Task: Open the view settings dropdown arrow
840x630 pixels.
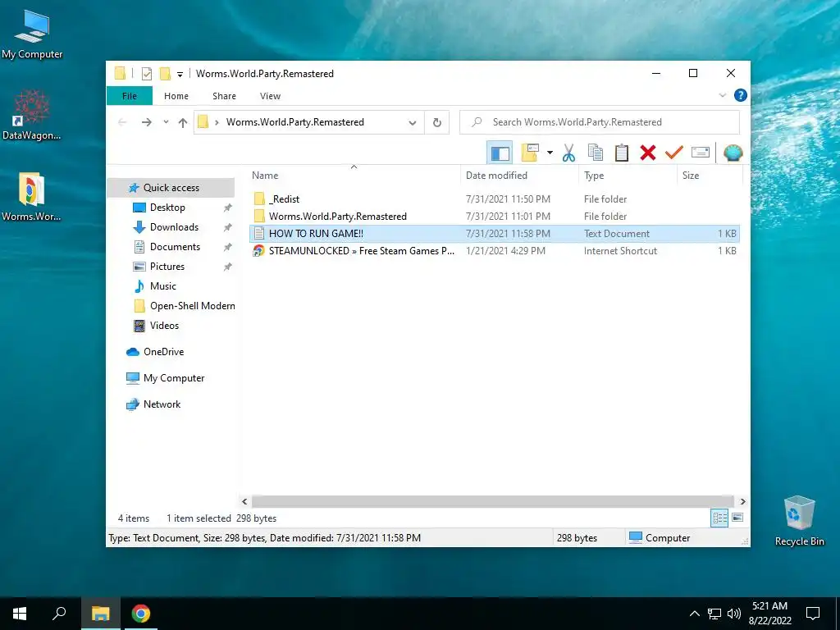Action: click(550, 153)
